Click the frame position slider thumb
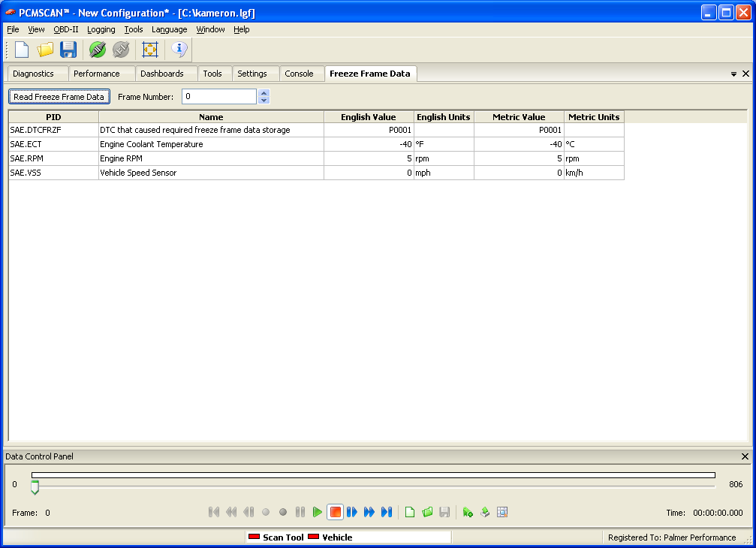This screenshot has height=548, width=756. tap(35, 488)
